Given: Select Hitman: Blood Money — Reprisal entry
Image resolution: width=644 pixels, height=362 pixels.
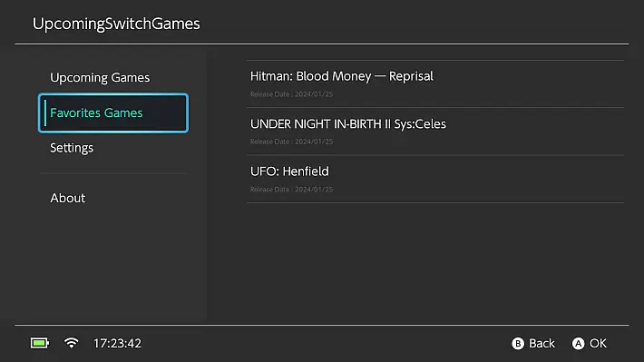Looking at the screenshot, I should click(435, 83).
